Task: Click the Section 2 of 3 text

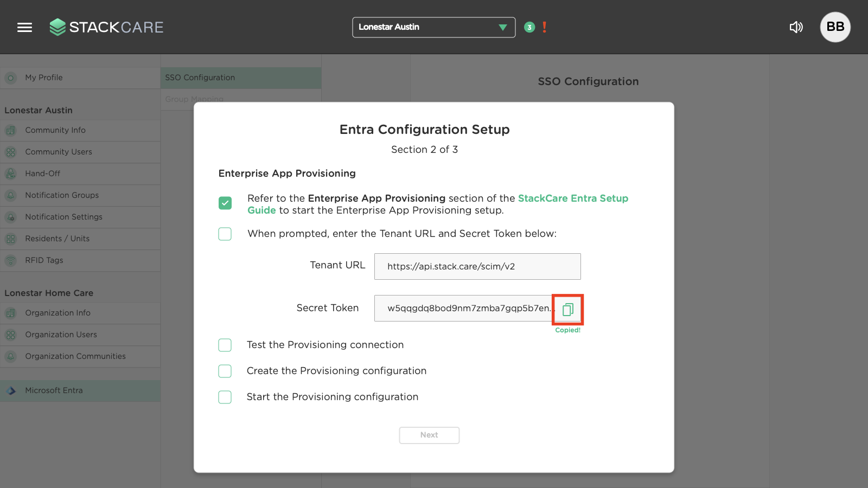Action: pyautogui.click(x=424, y=150)
